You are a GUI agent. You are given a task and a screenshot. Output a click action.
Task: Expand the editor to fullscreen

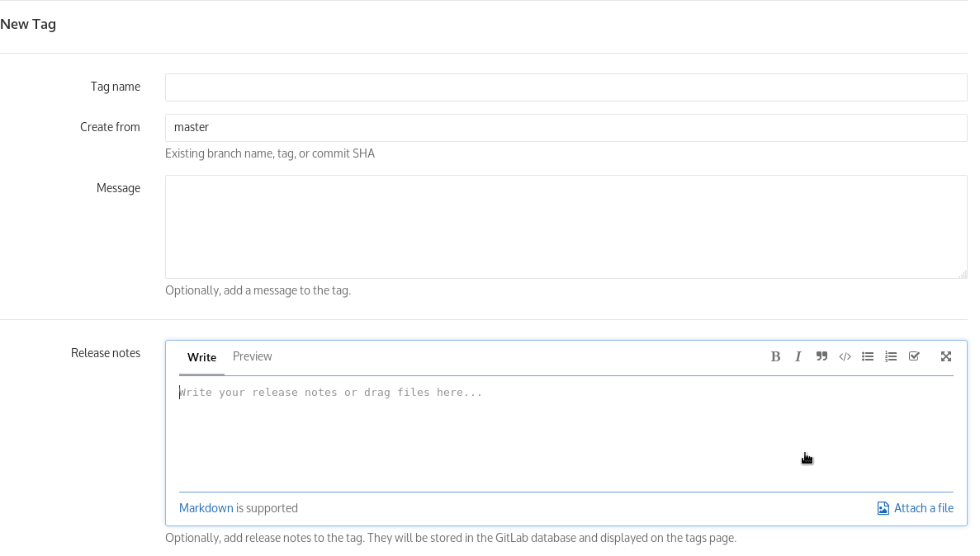tap(945, 356)
